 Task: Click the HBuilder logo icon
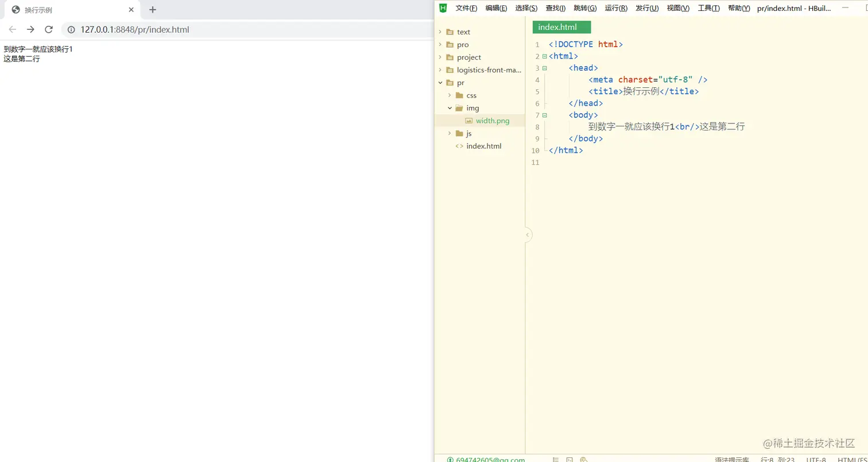[443, 8]
